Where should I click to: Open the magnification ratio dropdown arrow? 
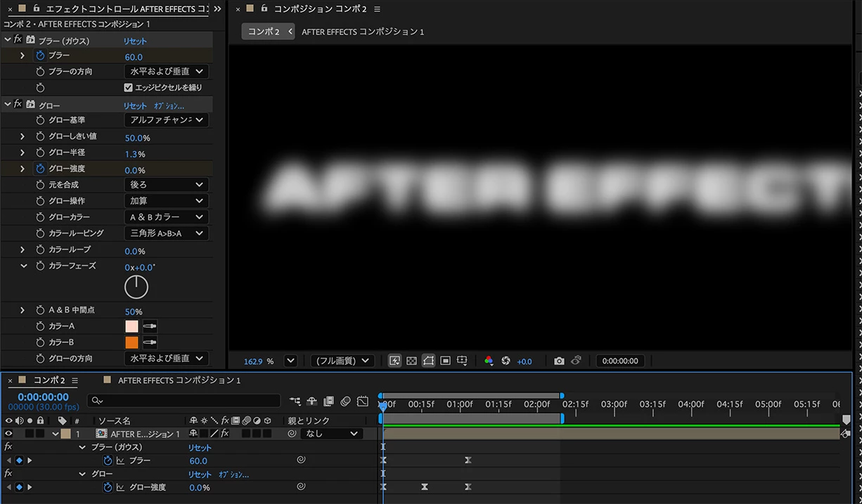[x=290, y=361]
